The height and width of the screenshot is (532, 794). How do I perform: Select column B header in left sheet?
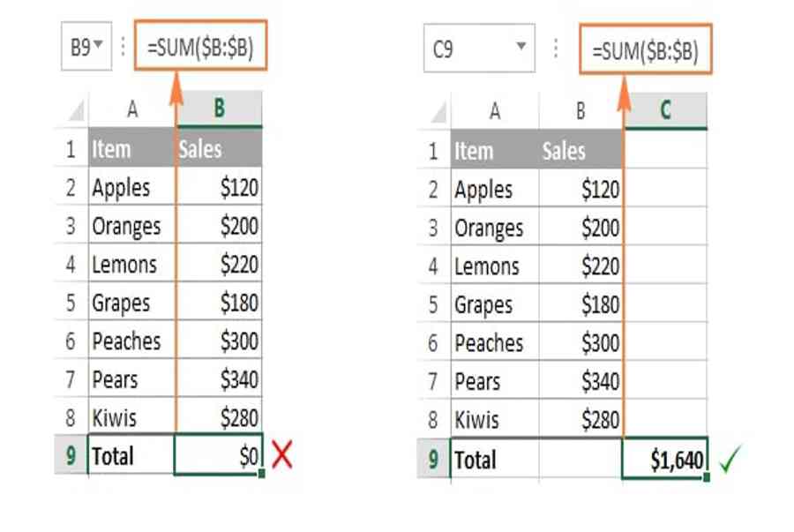pos(220,109)
